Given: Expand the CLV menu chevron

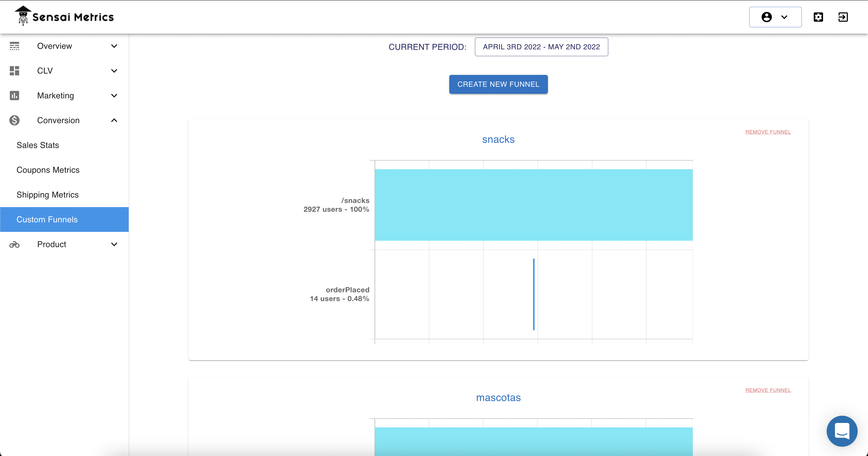Looking at the screenshot, I should (114, 71).
